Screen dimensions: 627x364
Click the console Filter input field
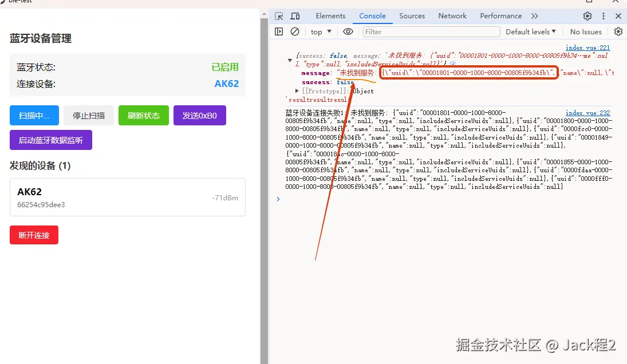point(432,31)
